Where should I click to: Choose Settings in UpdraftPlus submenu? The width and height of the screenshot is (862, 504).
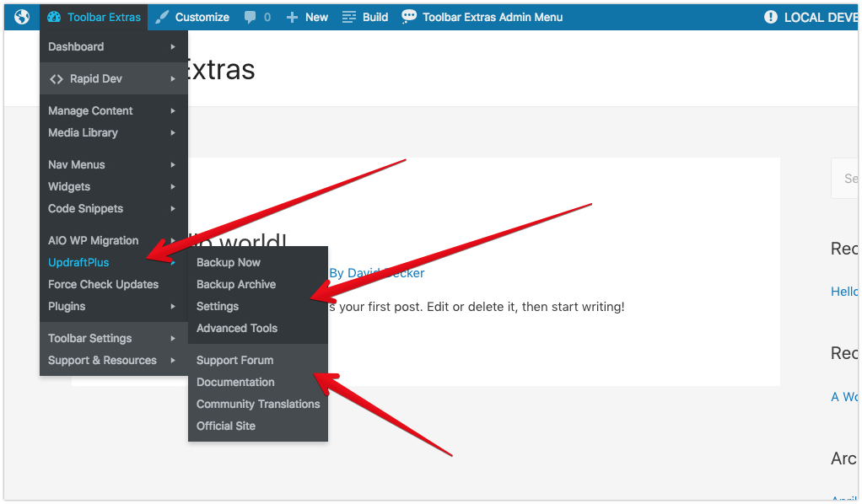258,306
